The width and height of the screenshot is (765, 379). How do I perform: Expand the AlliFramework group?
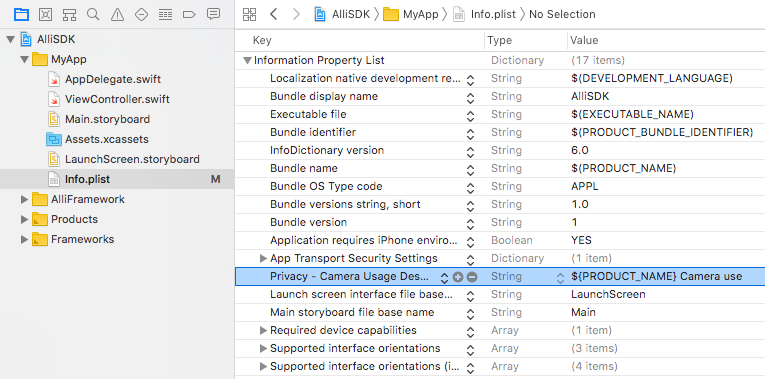[24, 199]
